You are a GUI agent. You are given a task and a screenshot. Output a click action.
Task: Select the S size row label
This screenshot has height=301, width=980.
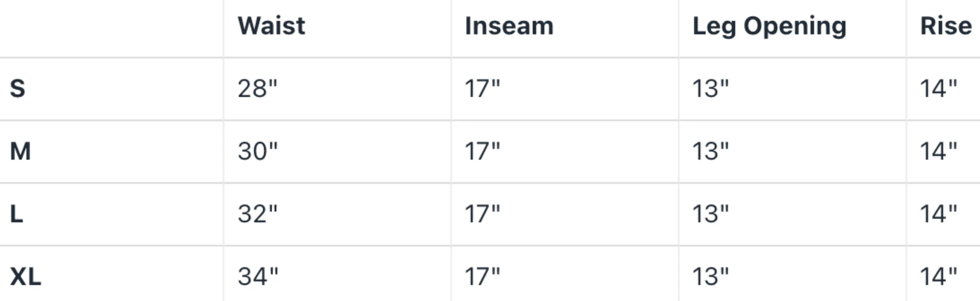[x=18, y=89]
